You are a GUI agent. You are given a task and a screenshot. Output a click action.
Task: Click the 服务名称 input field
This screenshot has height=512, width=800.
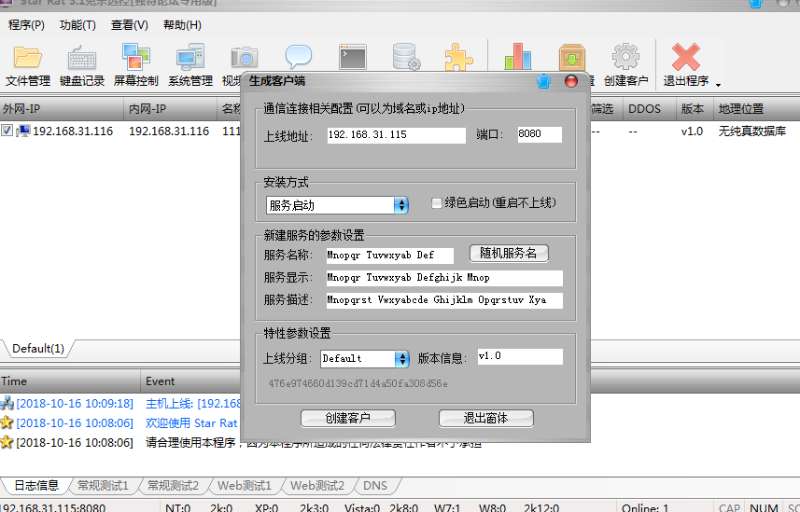390,255
